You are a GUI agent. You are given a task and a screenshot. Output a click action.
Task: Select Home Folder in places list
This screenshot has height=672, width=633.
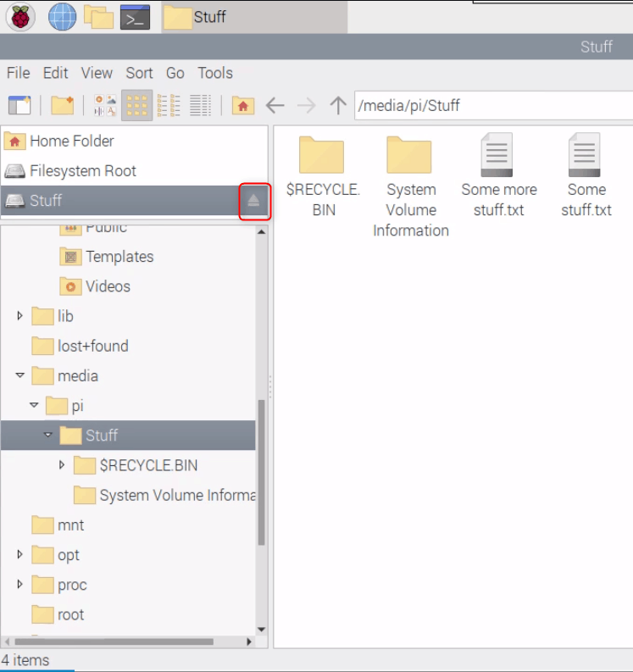pos(134,141)
